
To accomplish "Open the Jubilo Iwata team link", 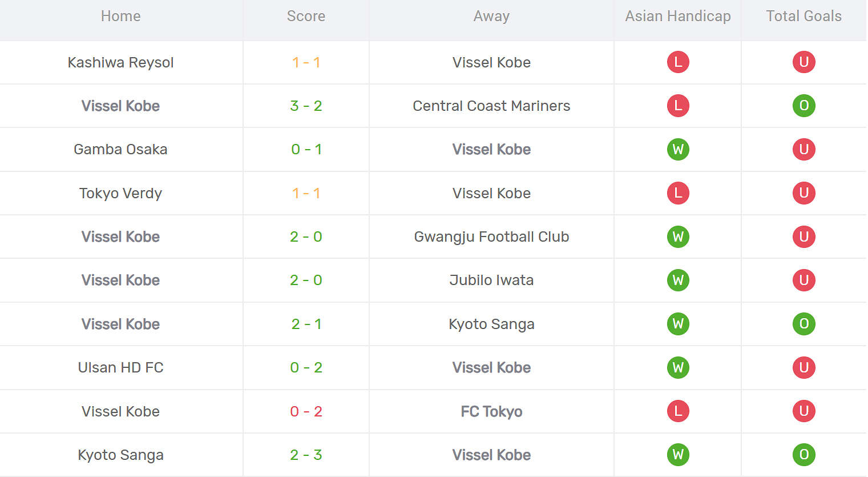I will (491, 280).
